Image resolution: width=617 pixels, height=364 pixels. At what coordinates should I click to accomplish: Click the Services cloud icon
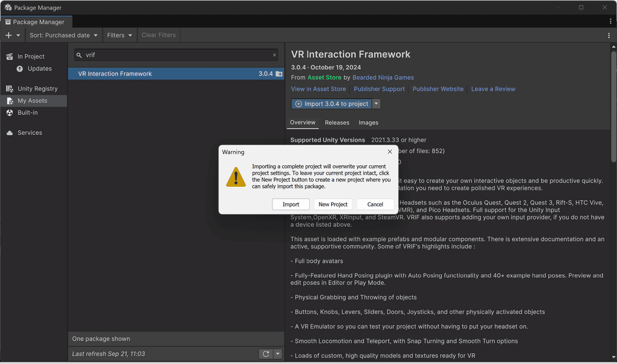(10, 133)
